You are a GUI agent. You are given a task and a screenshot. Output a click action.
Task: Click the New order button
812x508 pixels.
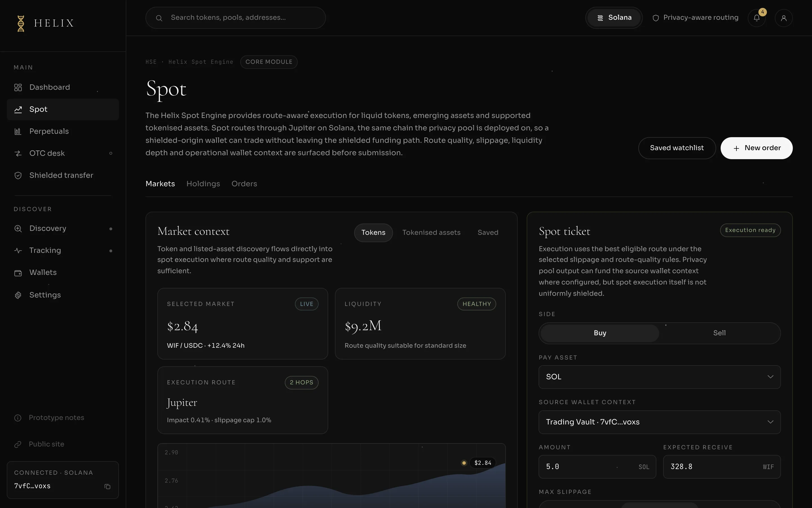(756, 148)
